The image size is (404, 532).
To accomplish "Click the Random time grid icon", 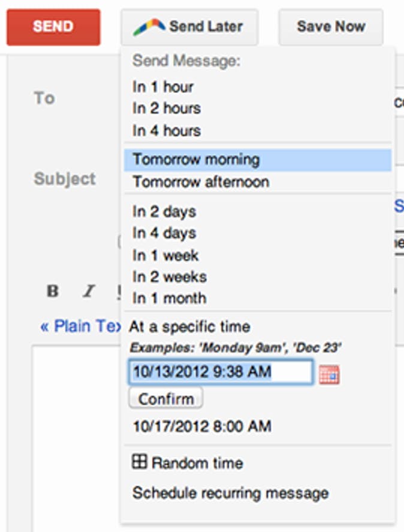I will 139,462.
